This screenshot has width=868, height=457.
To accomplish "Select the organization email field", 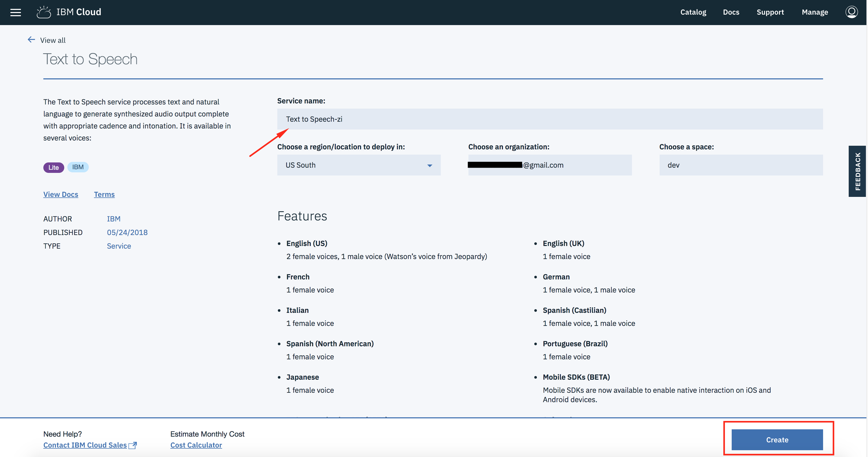I will click(550, 165).
